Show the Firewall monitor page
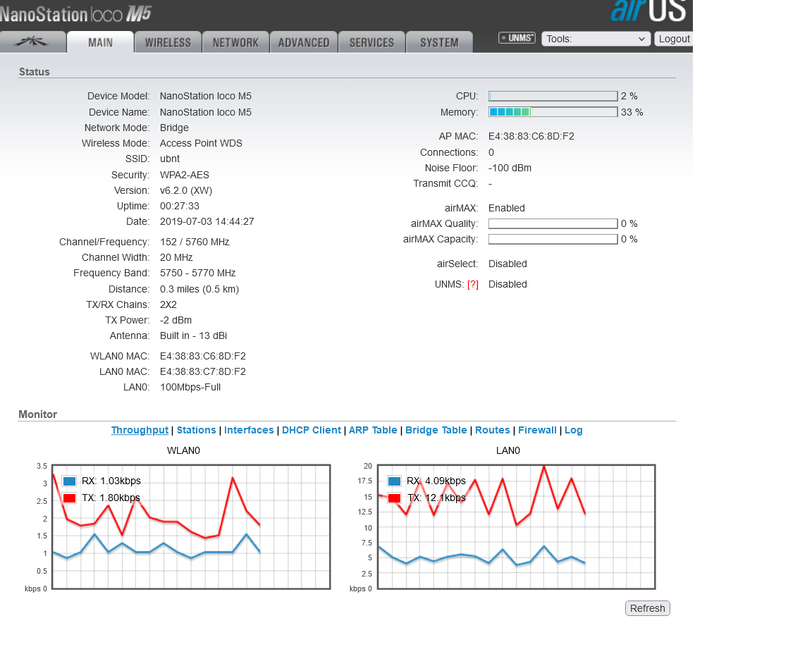The image size is (812, 647). (537, 431)
